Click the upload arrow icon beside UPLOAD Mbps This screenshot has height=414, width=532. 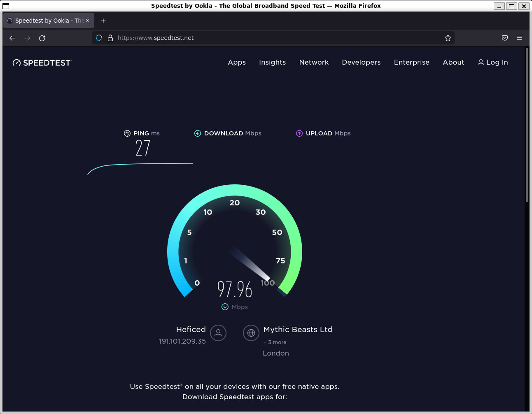[299, 133]
